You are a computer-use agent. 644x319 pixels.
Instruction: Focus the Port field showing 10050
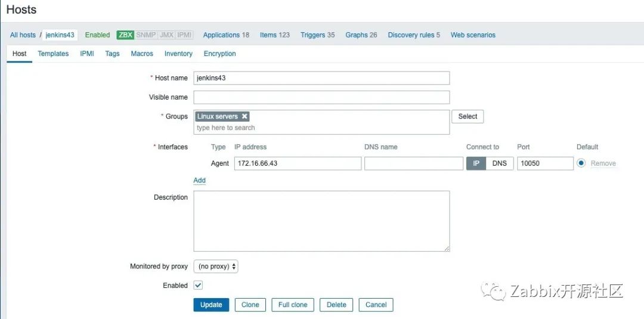click(x=546, y=163)
